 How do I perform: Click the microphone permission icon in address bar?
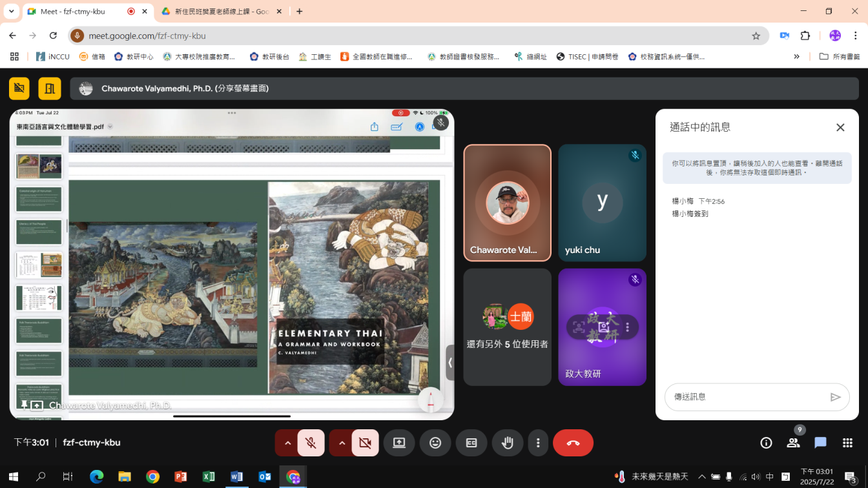pyautogui.click(x=77, y=36)
